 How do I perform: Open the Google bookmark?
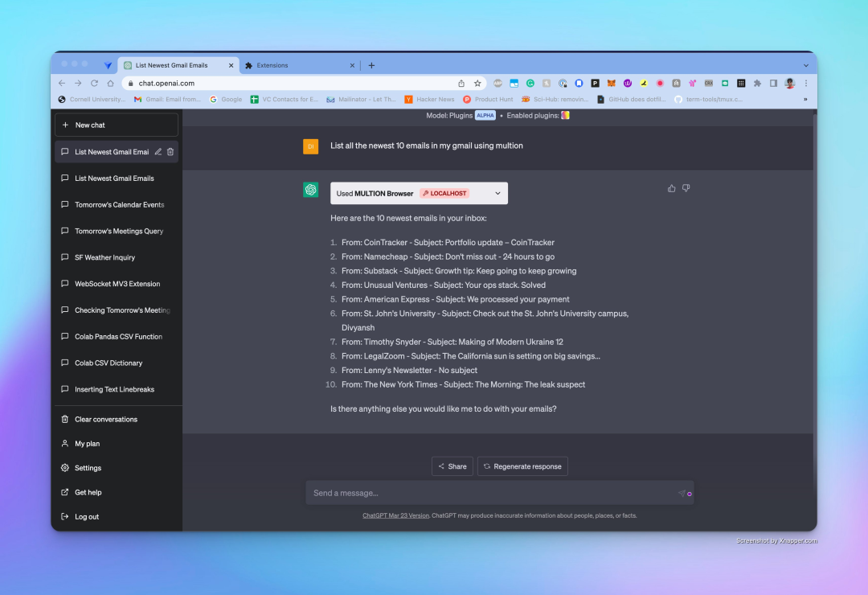click(226, 99)
